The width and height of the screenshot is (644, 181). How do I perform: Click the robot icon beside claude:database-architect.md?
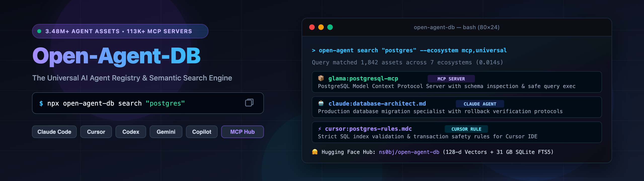click(x=321, y=103)
